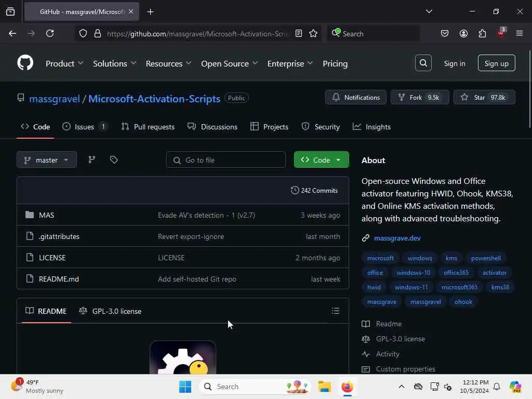The width and height of the screenshot is (532, 399).
Task: Open the Pocket save icon in toolbar
Action: point(445,33)
